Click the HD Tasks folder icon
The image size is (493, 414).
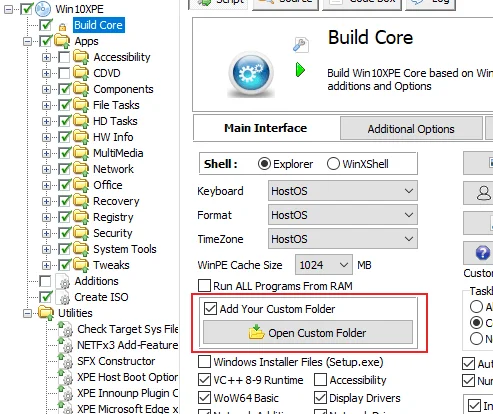81,121
